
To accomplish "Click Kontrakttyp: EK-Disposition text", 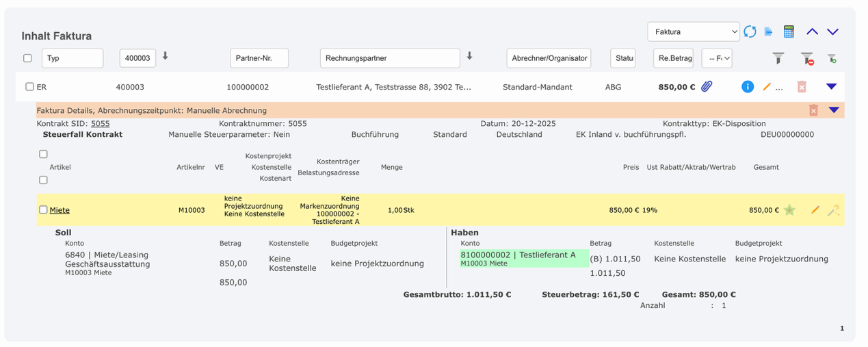I will click(x=714, y=124).
